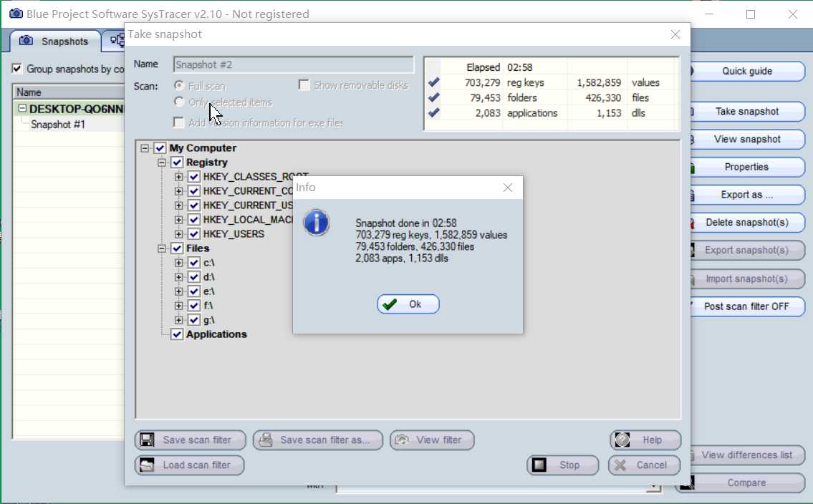The width and height of the screenshot is (813, 504).
Task: Click the blue check mark beside applications
Action: pyautogui.click(x=434, y=112)
